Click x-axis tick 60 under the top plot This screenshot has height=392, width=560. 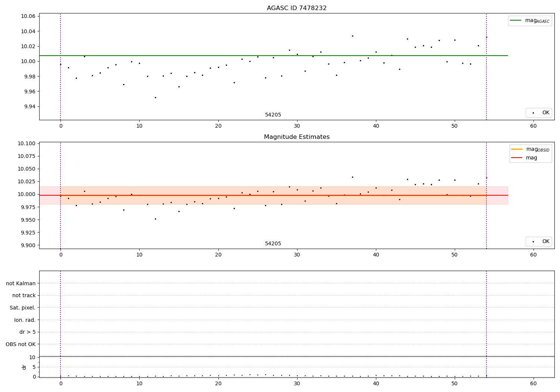point(533,126)
